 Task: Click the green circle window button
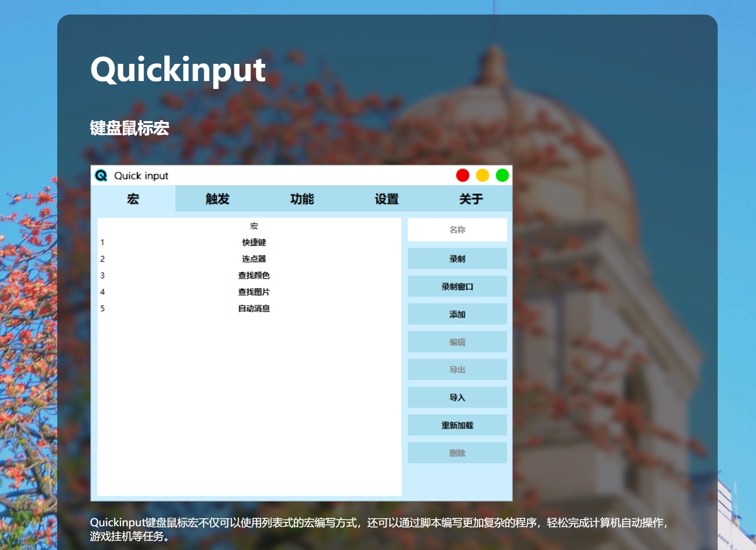pos(502,175)
